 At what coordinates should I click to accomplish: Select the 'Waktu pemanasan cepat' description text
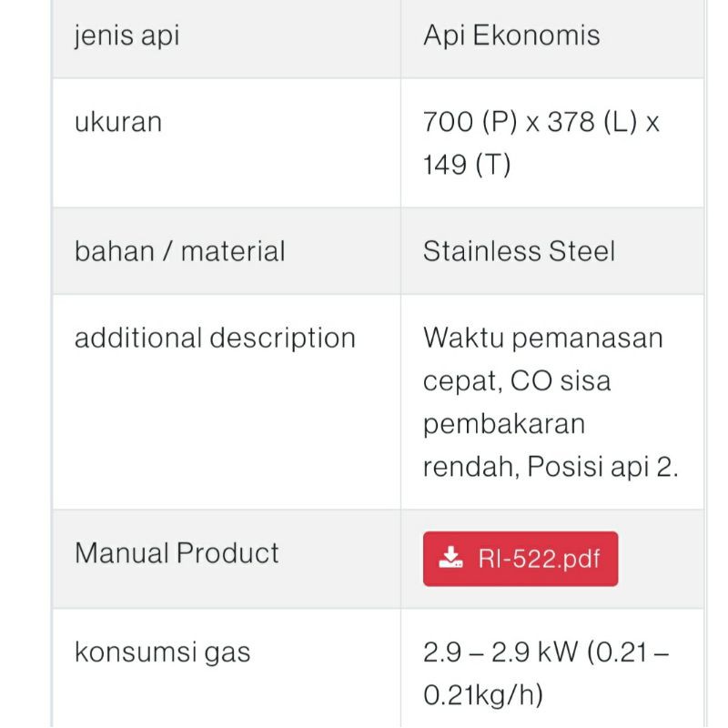point(541,337)
